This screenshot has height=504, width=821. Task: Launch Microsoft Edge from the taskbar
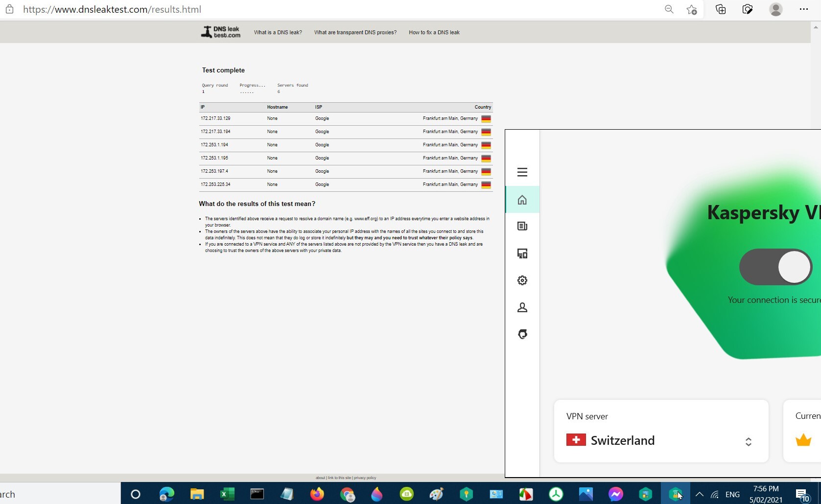pyautogui.click(x=166, y=494)
